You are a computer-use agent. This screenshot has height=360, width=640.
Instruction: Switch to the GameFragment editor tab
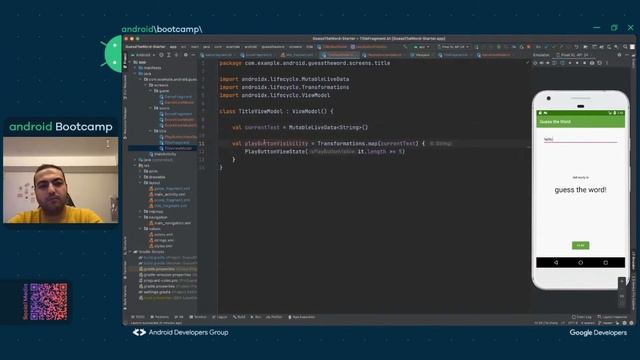218,55
